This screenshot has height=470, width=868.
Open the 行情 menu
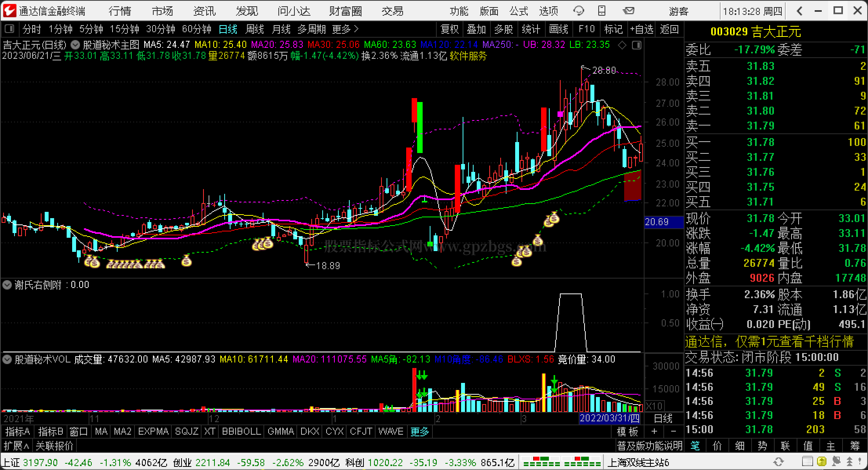coord(120,11)
